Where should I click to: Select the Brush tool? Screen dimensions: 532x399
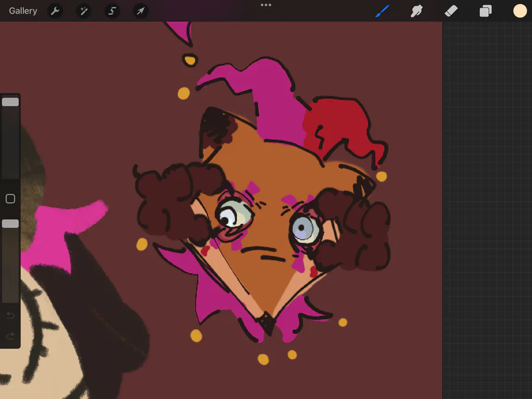(x=382, y=11)
